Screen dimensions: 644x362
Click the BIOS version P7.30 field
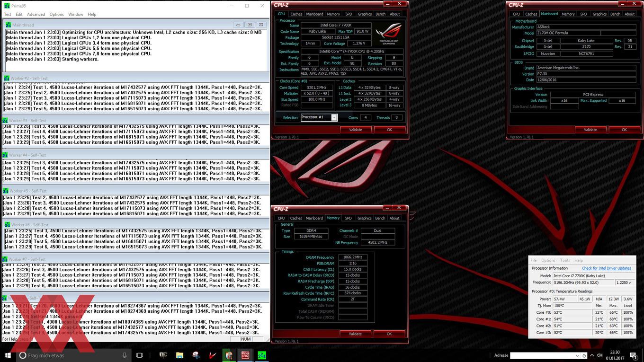pos(587,74)
